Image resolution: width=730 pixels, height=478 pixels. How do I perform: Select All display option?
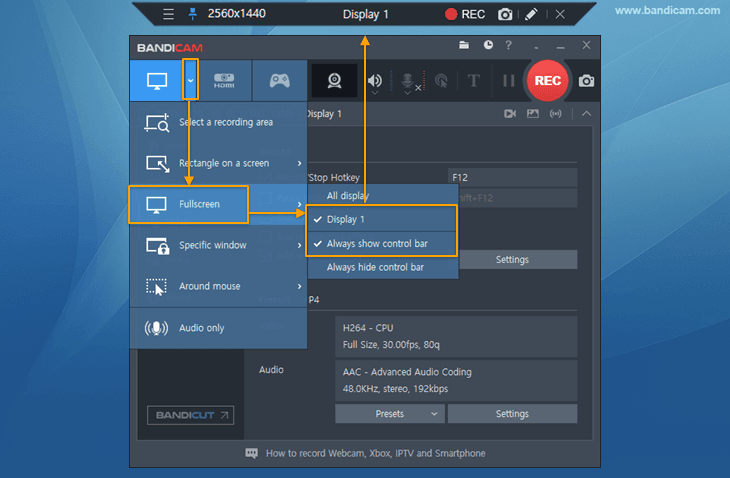(x=383, y=195)
